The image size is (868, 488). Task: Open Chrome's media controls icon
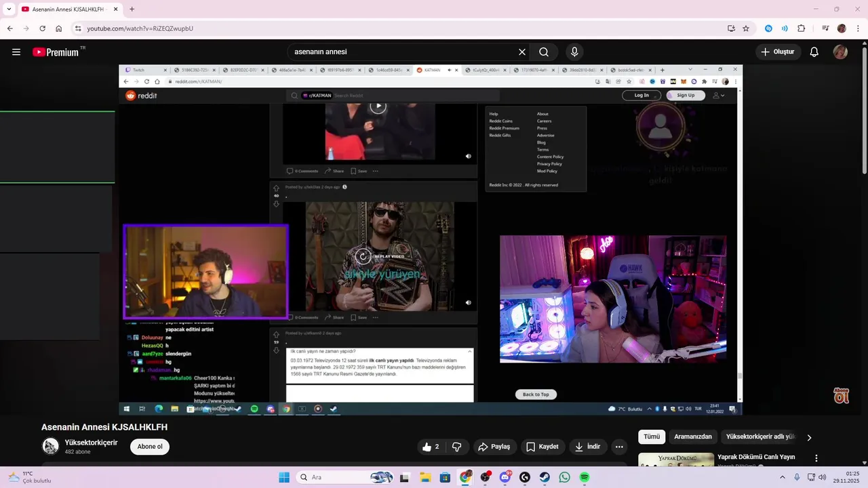pos(825,28)
